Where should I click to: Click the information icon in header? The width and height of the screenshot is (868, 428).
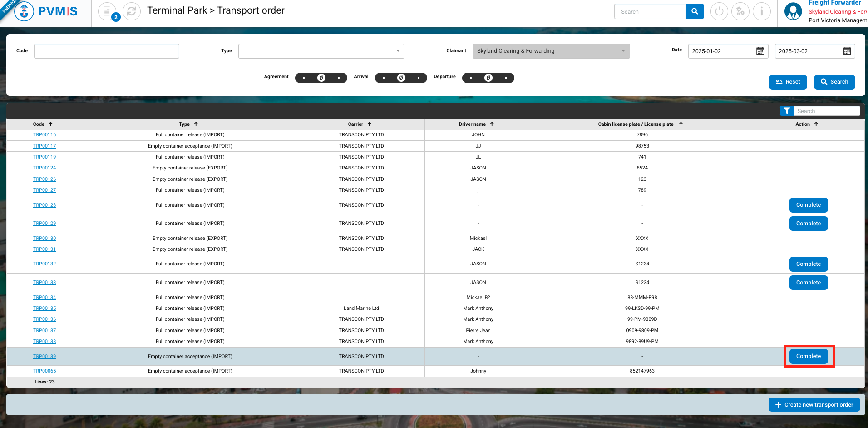click(x=762, y=11)
